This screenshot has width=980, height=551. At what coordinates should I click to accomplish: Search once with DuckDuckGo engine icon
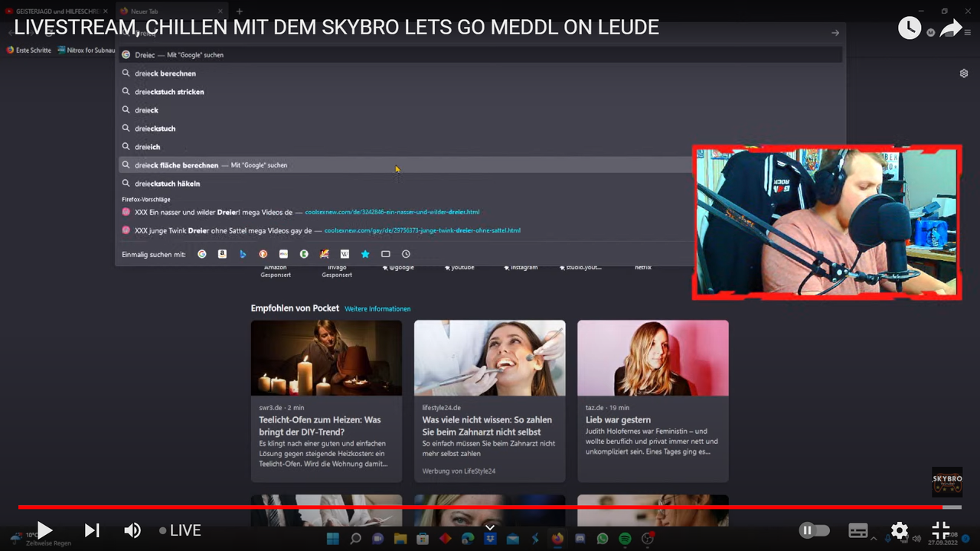[x=263, y=254]
